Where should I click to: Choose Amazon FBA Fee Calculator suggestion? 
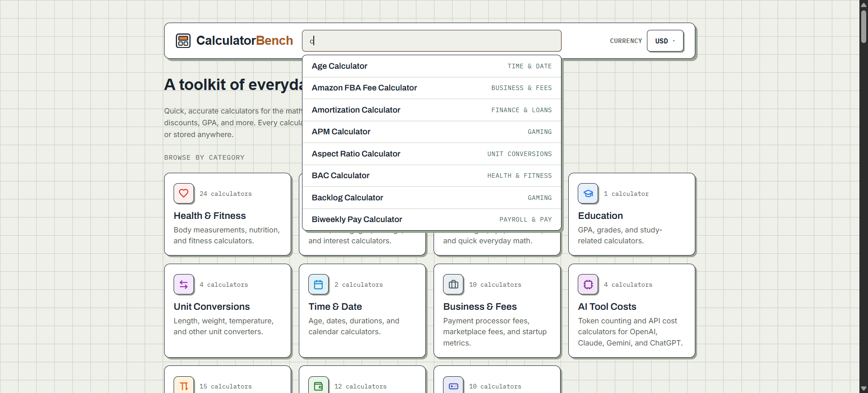(432, 88)
